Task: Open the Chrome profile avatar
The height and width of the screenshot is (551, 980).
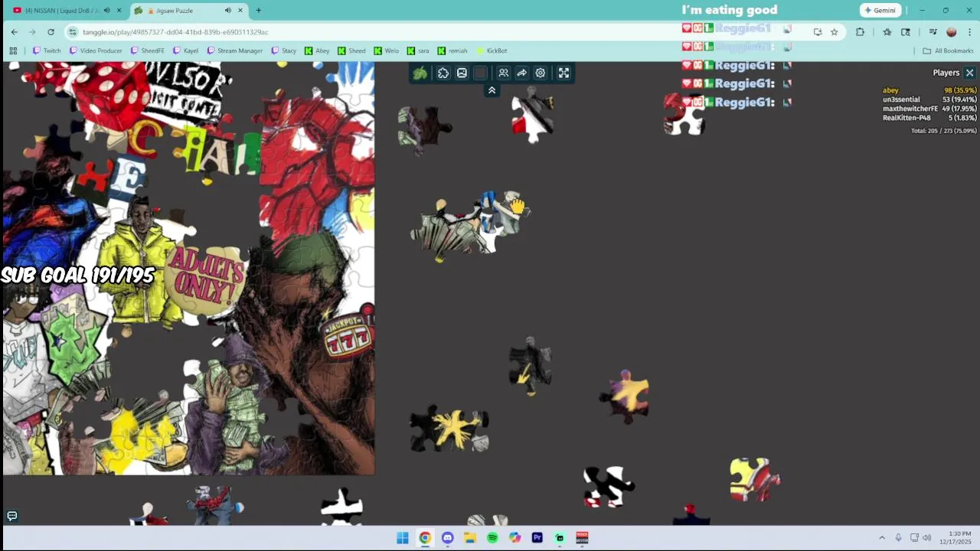Action: click(x=951, y=31)
